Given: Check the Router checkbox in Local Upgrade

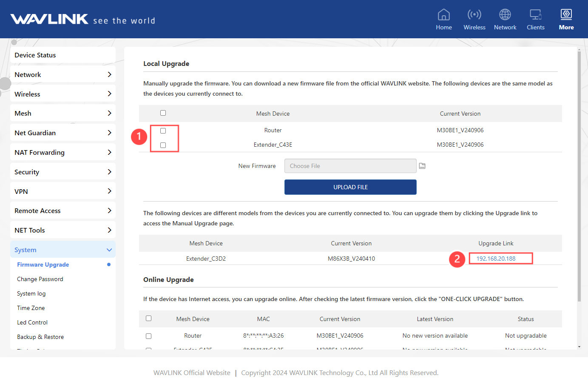Looking at the screenshot, I should tap(163, 131).
